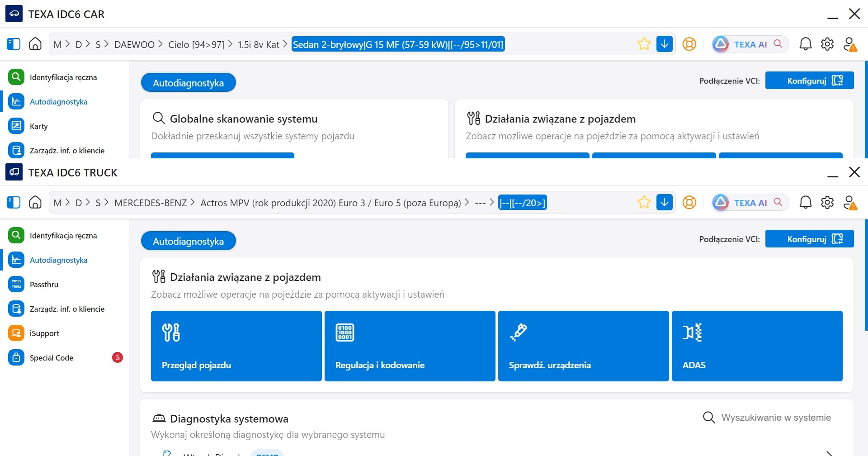Open settings gear in TRUCK window
This screenshot has width=868, height=456.
point(827,202)
